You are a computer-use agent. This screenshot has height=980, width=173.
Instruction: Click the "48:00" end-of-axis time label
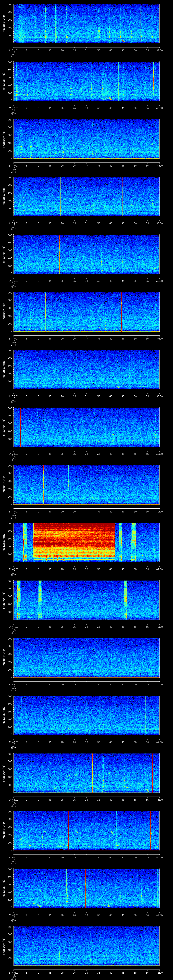click(x=159, y=972)
